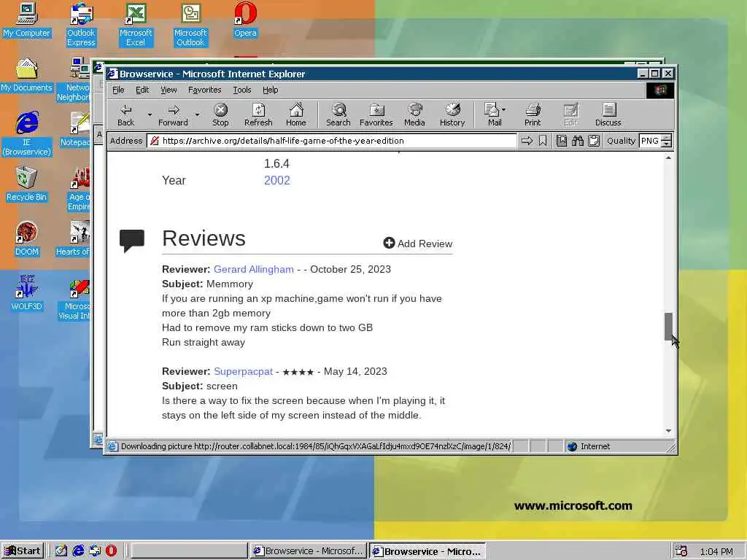Select the Outlook Express desktop icon

tap(81, 25)
